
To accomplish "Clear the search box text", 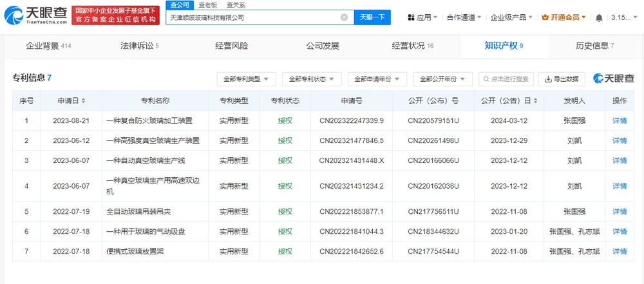I will tap(344, 17).
